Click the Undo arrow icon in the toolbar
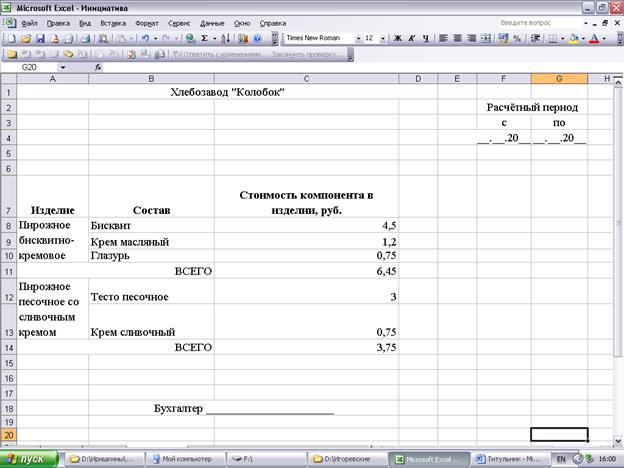This screenshot has width=624, height=468. (147, 38)
